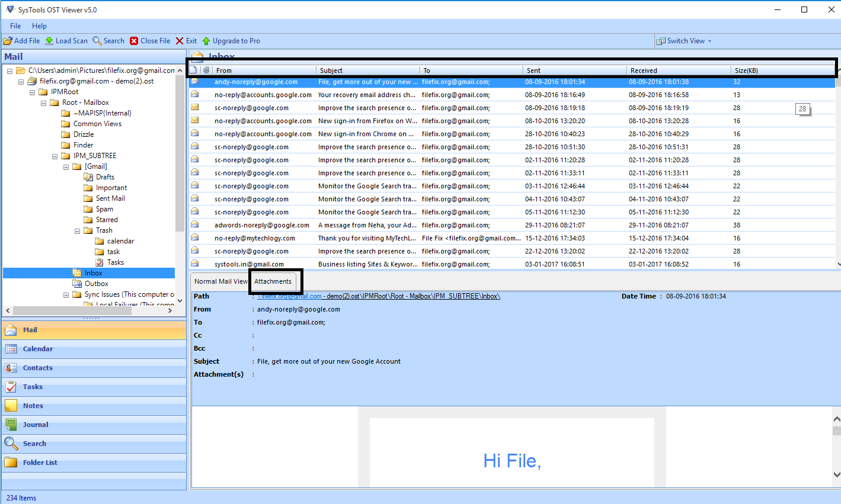
Task: Open the Search section in the navigation pane
Action: click(94, 444)
